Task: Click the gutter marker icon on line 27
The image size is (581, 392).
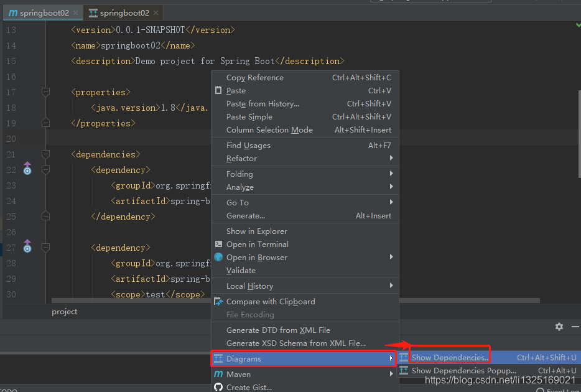Action: tap(27, 246)
